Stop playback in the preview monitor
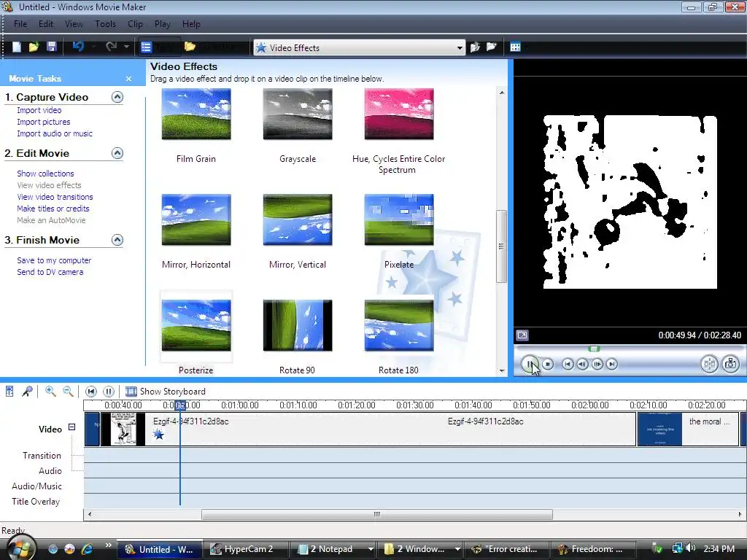 click(x=548, y=365)
